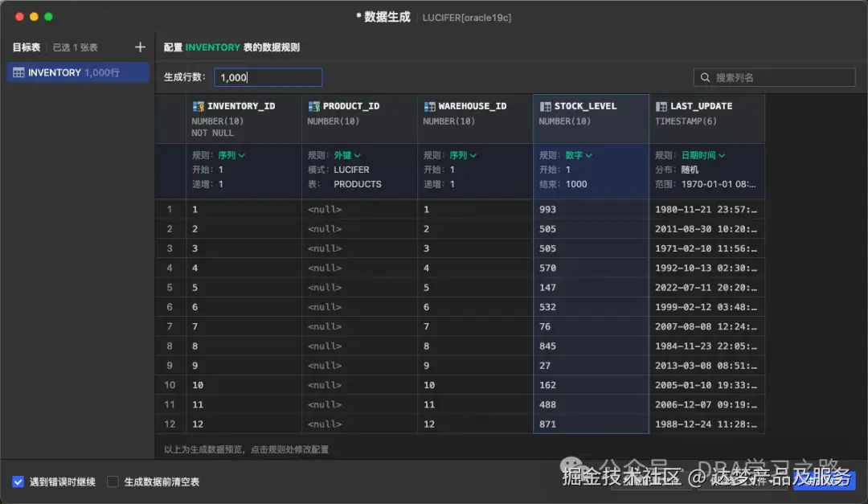Click the INVENTORY_ID column key icon
Screen dimensions: 868x504
199,106
